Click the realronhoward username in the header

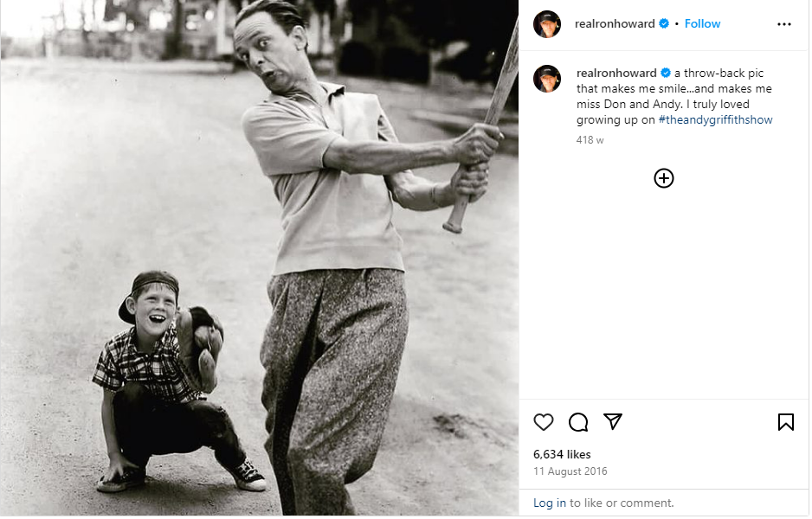pos(615,24)
